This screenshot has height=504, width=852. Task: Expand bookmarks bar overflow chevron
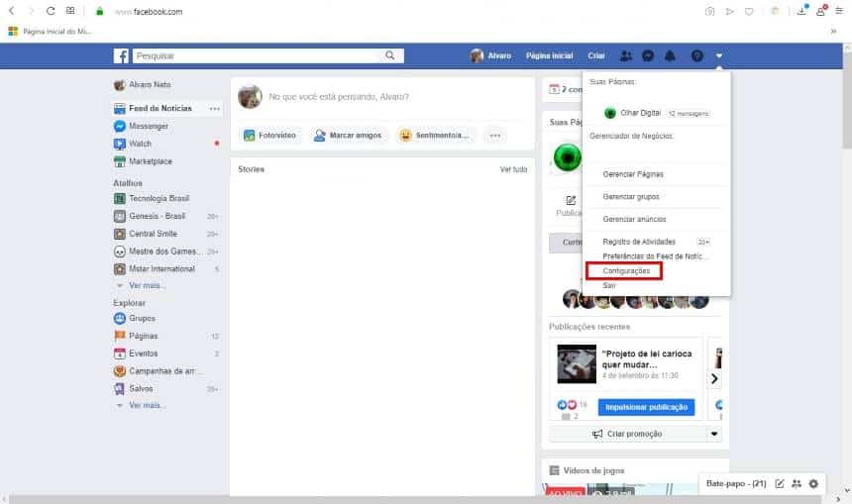point(833,32)
